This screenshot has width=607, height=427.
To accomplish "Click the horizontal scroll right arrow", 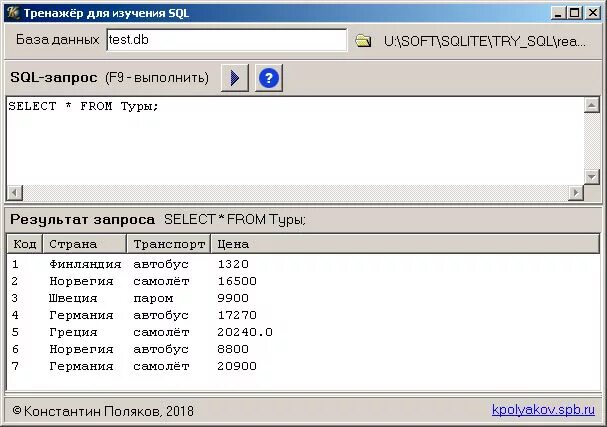I will point(576,192).
